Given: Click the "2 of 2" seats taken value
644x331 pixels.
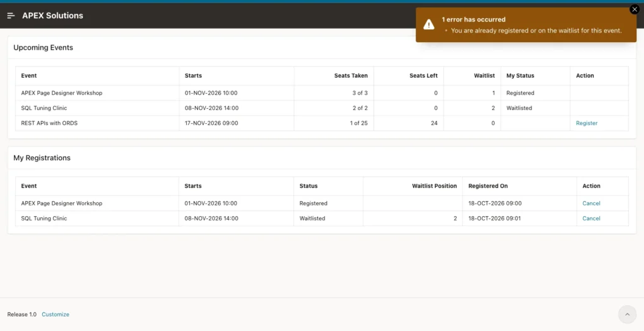Looking at the screenshot, I should point(360,108).
